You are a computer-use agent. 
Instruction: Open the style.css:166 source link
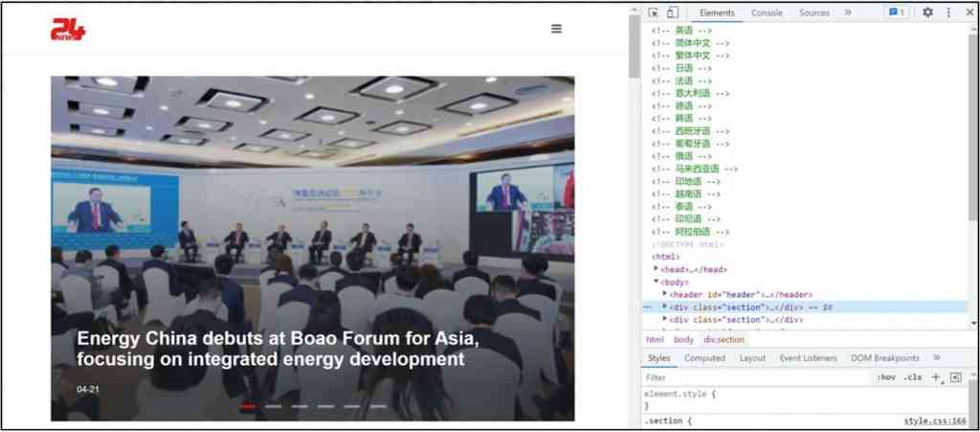(x=934, y=421)
